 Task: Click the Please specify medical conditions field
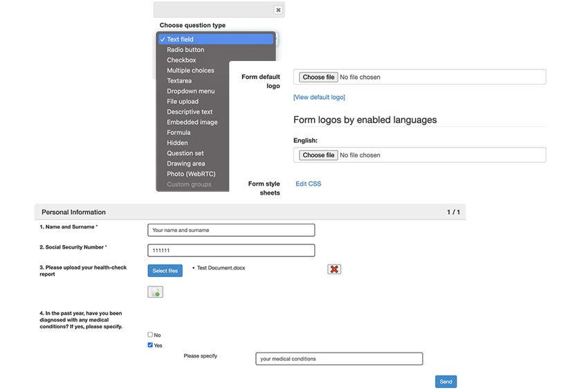point(339,359)
